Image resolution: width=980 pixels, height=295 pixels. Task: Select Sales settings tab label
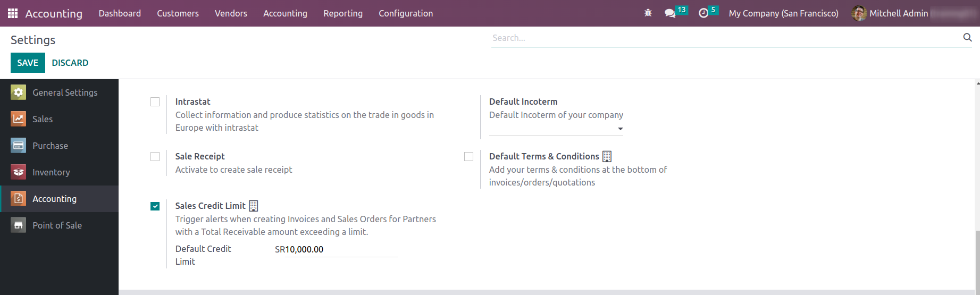pos(43,119)
